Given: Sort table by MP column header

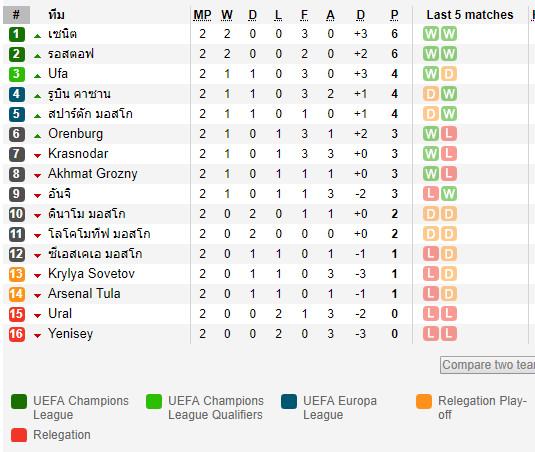Looking at the screenshot, I should point(202,15).
